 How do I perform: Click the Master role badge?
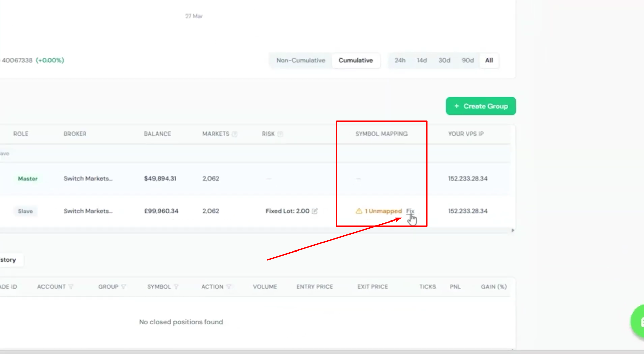28,179
